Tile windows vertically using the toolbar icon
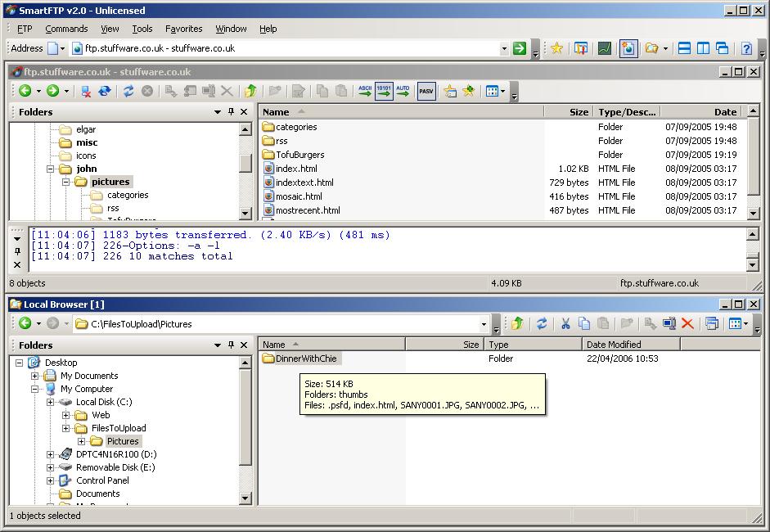Image resolution: width=770 pixels, height=532 pixels. pos(703,48)
